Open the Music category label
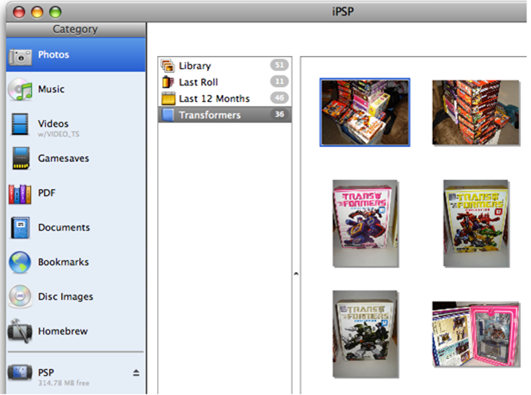The image size is (531, 395). click(x=51, y=89)
